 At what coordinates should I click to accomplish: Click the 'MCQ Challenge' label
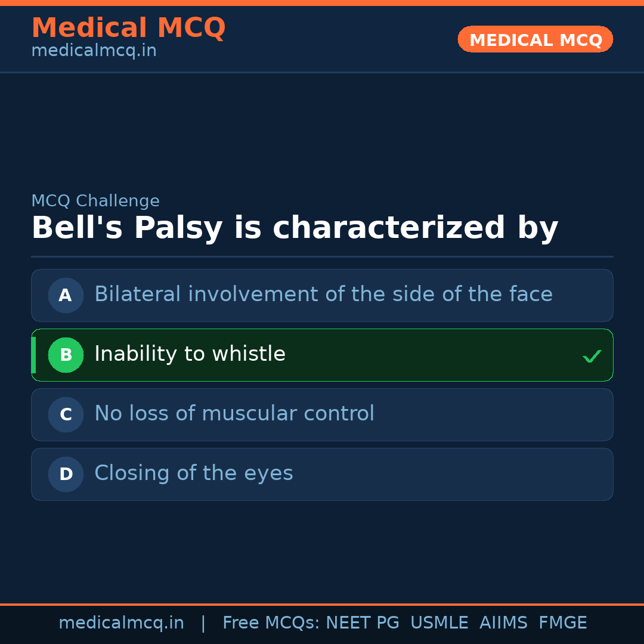click(x=95, y=201)
